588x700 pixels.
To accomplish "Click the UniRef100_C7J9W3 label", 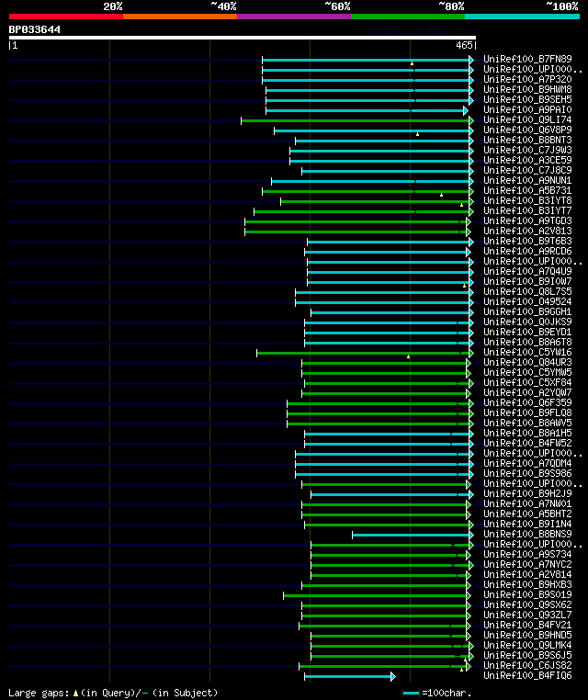I will 527,150.
